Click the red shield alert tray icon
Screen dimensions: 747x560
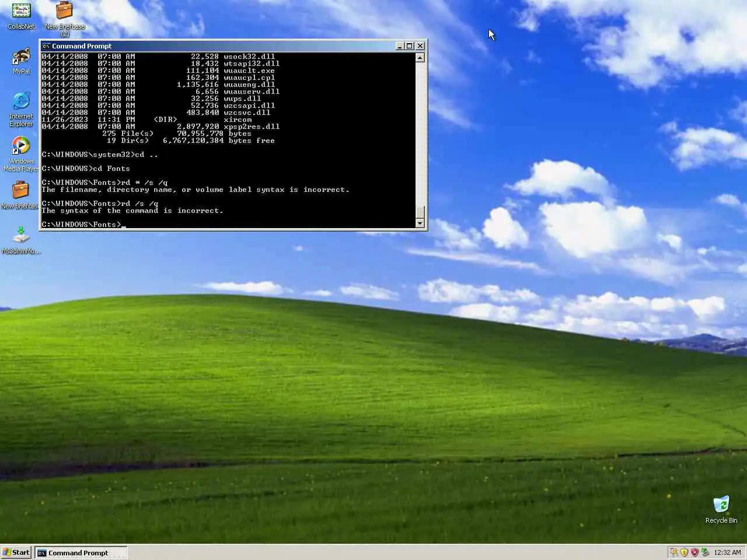(694, 552)
